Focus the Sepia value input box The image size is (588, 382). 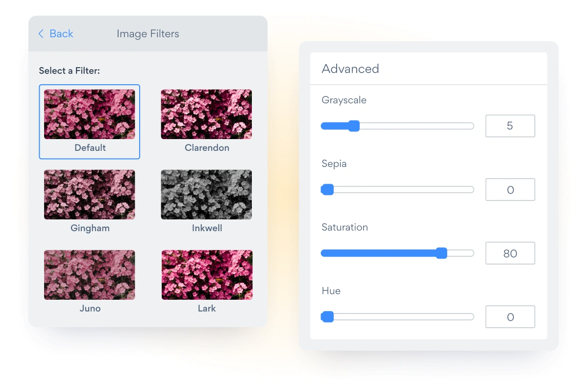510,190
